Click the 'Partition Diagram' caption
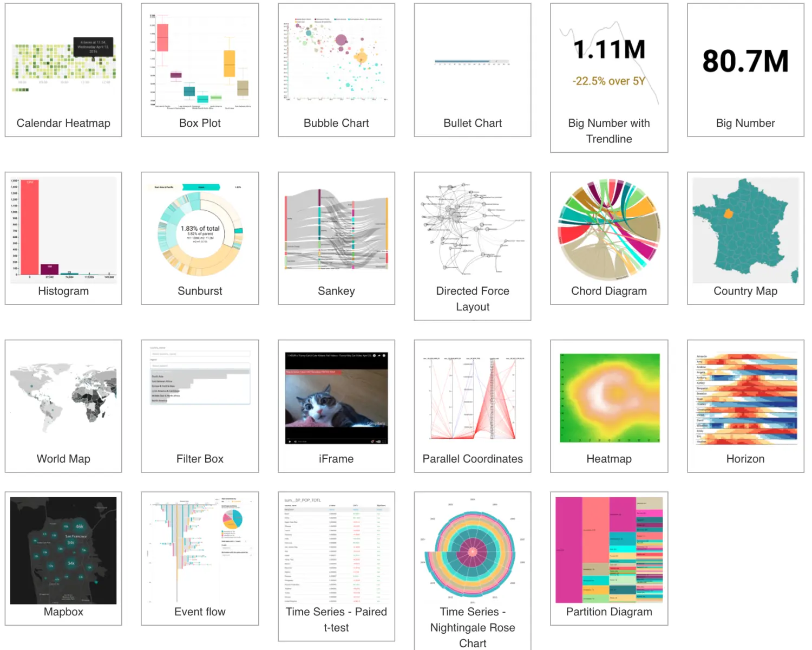This screenshot has width=812, height=650. (609, 612)
